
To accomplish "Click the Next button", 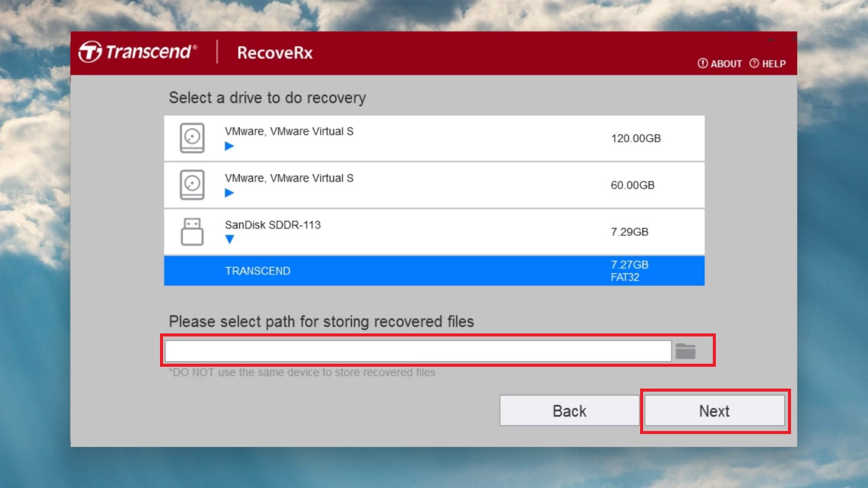I will (714, 411).
